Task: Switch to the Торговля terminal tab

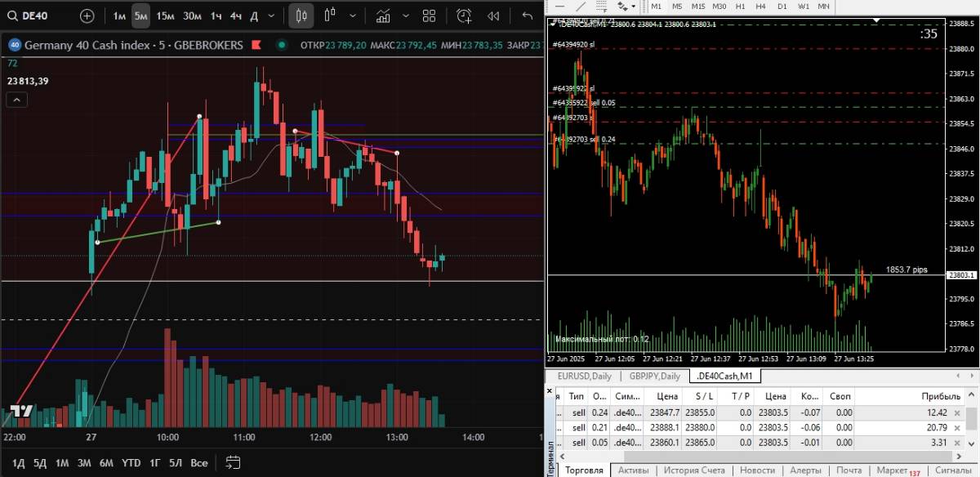Action: pos(584,470)
